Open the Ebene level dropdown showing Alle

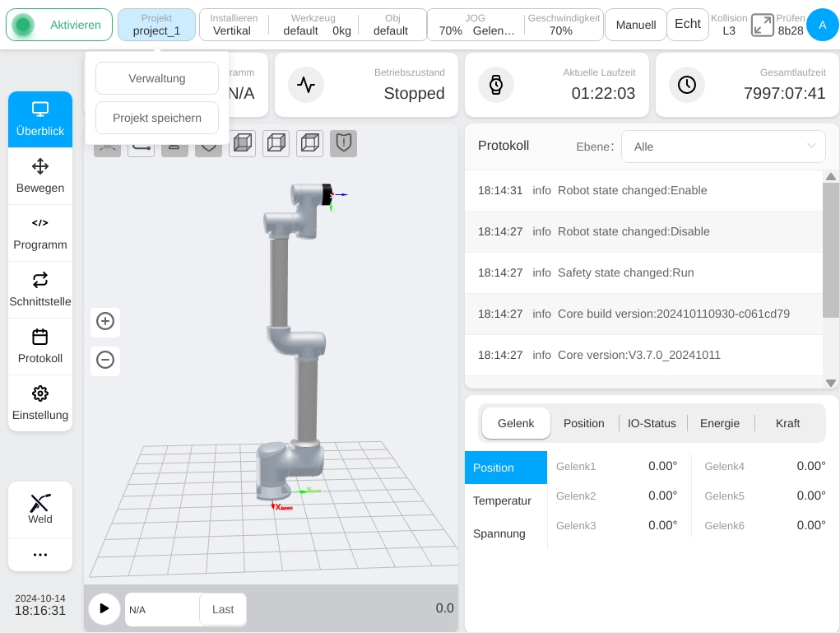(723, 147)
